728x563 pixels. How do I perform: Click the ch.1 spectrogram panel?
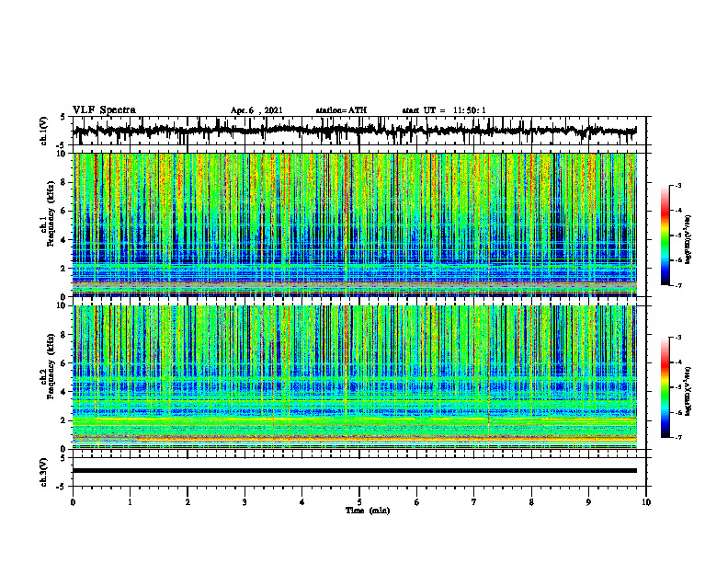[355, 224]
